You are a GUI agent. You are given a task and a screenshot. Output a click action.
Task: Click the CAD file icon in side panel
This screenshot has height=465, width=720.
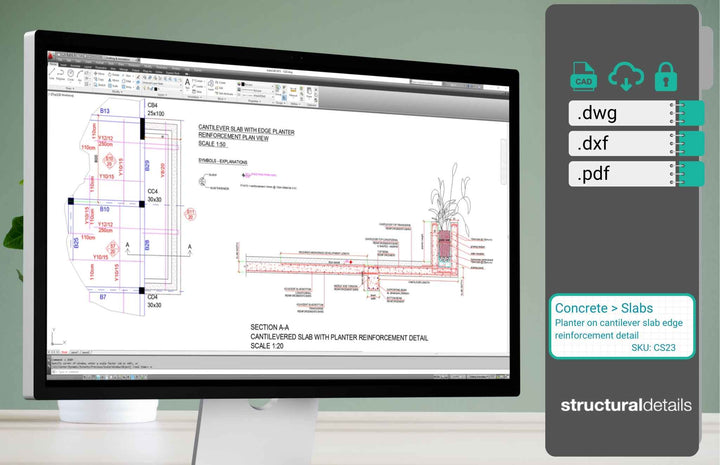pyautogui.click(x=583, y=76)
